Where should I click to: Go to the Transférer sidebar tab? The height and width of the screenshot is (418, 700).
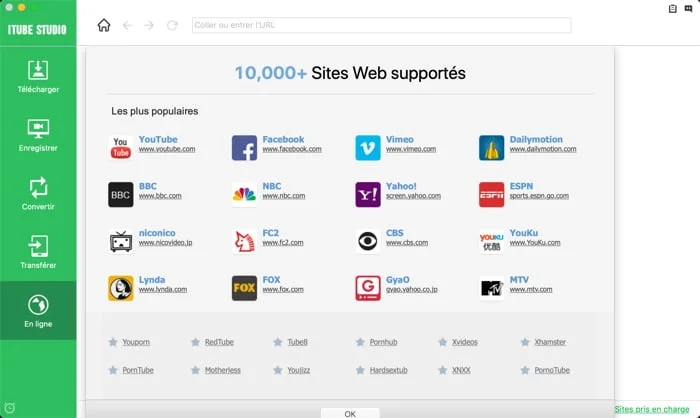point(38,252)
